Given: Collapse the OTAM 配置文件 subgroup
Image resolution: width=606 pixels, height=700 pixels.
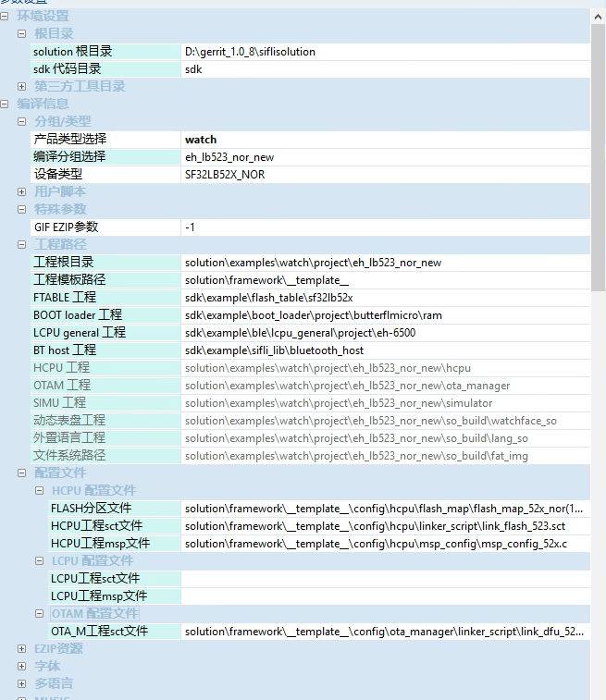Looking at the screenshot, I should (x=39, y=613).
